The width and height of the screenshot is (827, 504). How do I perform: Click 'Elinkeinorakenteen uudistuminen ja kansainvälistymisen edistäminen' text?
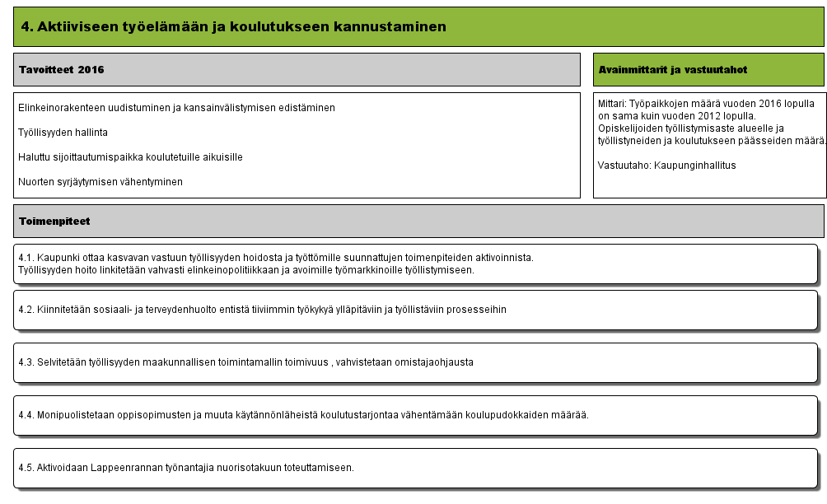coord(177,108)
